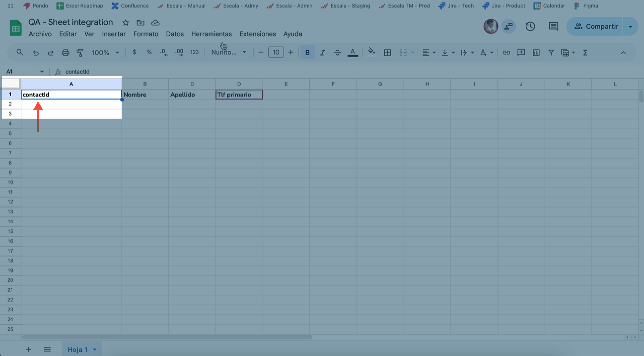Open the Datos menu

175,34
